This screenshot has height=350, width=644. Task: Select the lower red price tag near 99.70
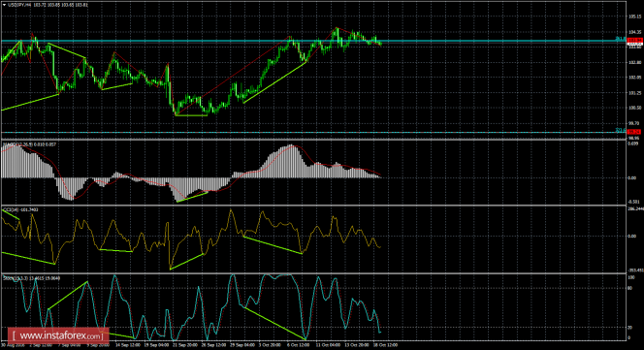point(635,132)
